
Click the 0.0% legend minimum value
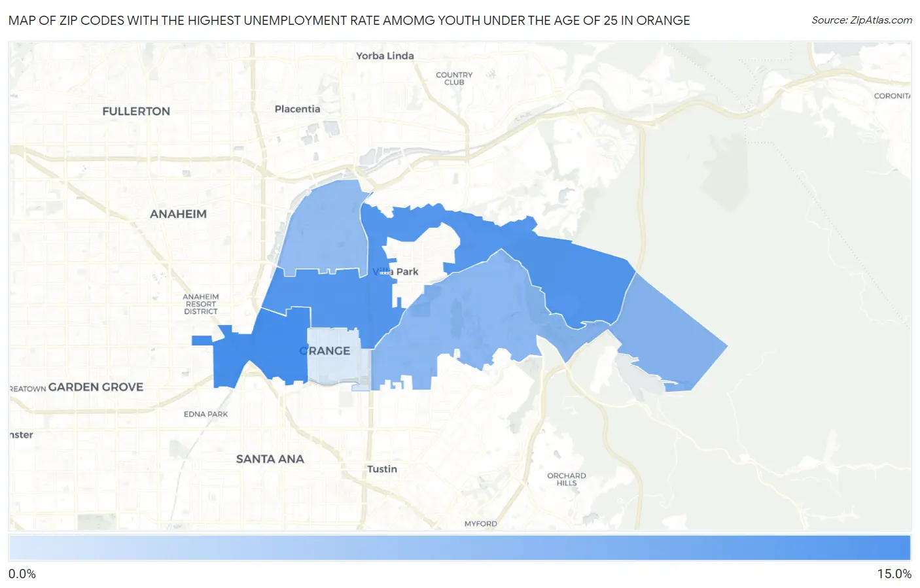tap(22, 574)
